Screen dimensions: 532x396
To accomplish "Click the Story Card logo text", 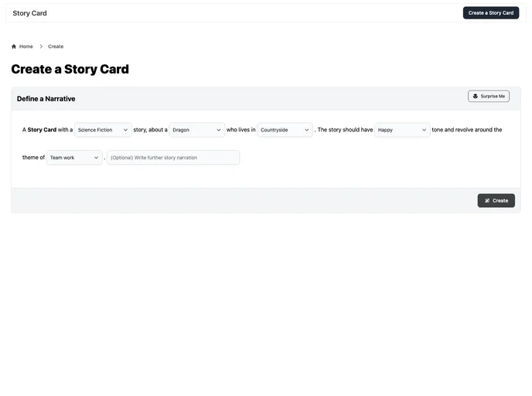I will click(x=30, y=13).
